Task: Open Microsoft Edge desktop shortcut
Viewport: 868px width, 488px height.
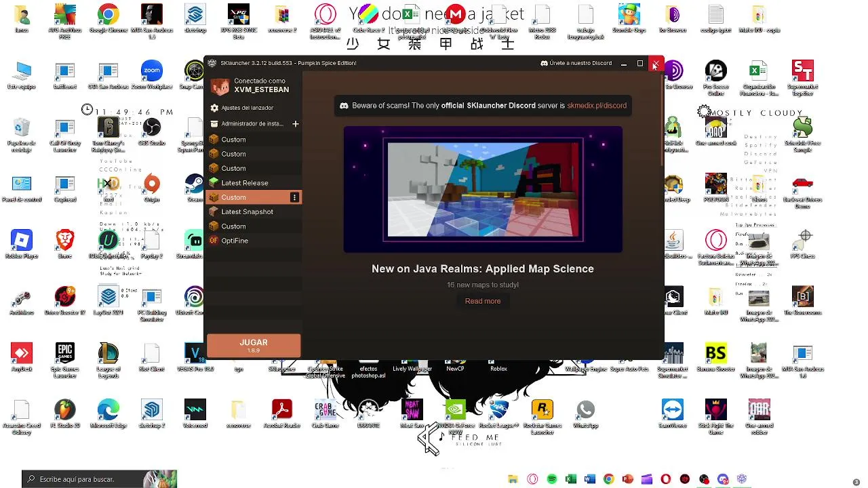Action: (x=108, y=414)
